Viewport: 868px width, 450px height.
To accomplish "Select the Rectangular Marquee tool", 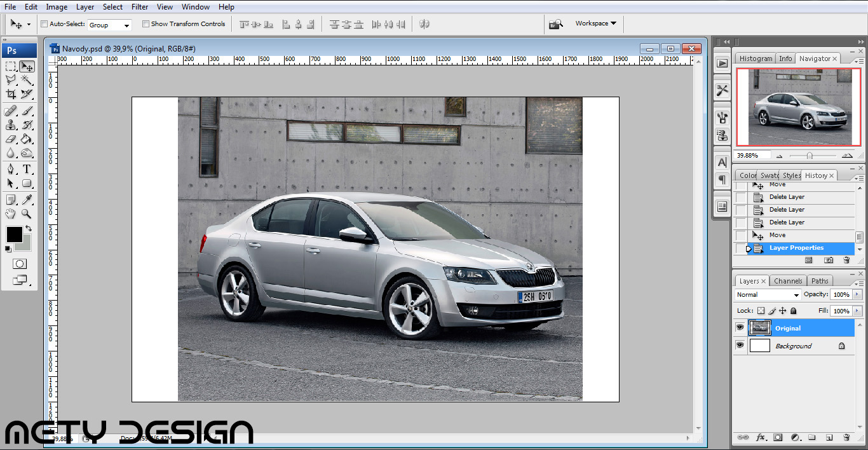I will tap(11, 66).
